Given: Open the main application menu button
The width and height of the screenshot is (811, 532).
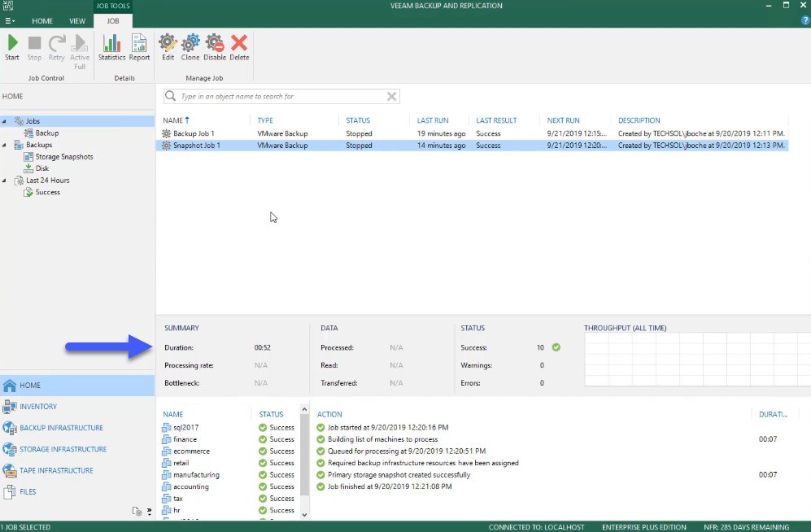Looking at the screenshot, I should point(10,21).
